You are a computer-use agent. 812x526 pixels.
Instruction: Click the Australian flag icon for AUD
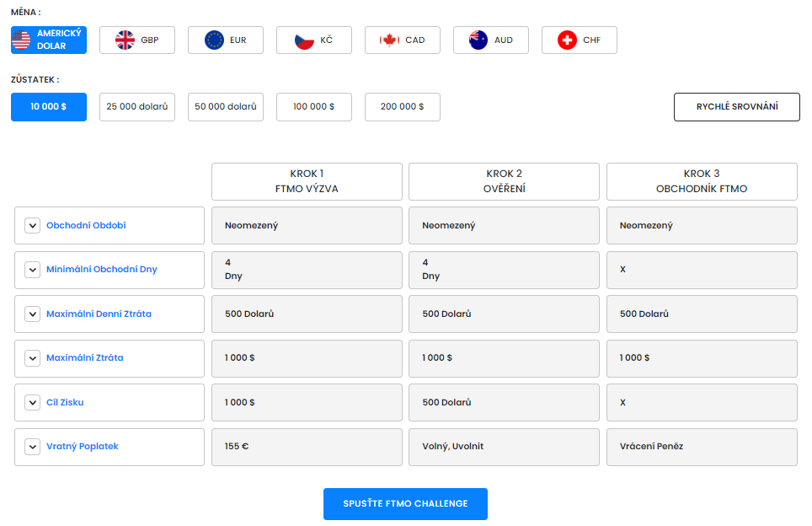click(x=478, y=40)
